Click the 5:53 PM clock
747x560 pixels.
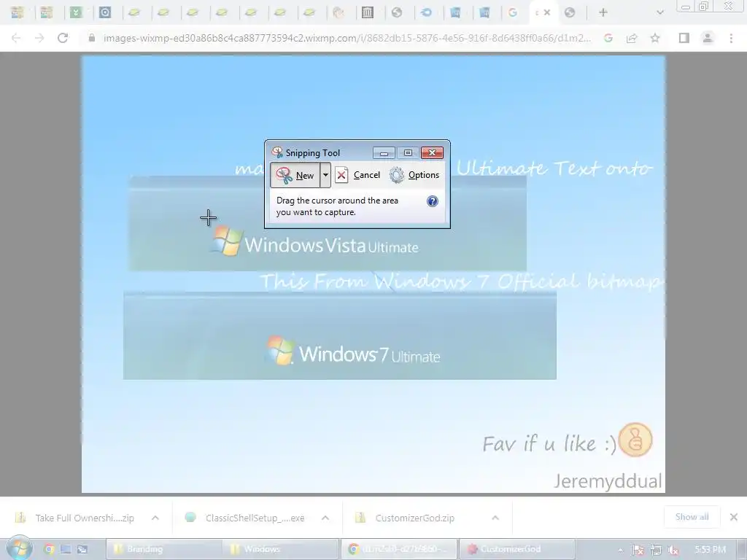click(710, 550)
